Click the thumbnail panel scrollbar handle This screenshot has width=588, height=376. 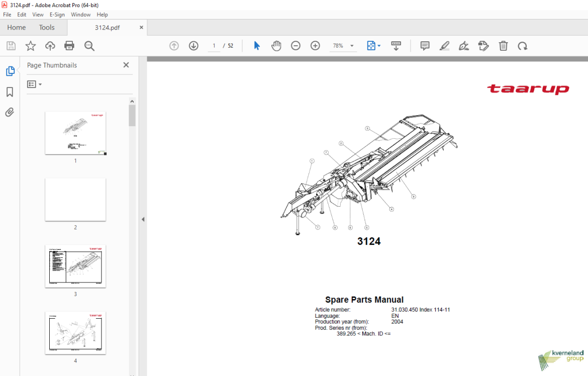[132, 116]
